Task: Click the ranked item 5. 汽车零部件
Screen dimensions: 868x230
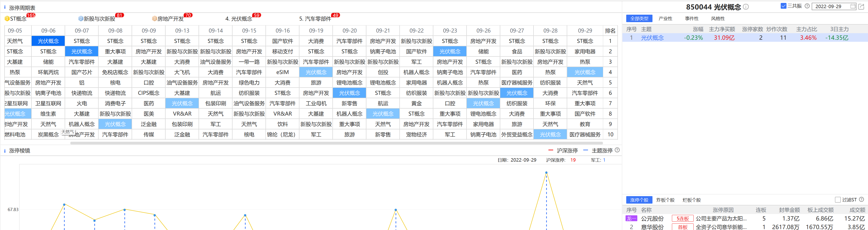Action: coord(315,19)
